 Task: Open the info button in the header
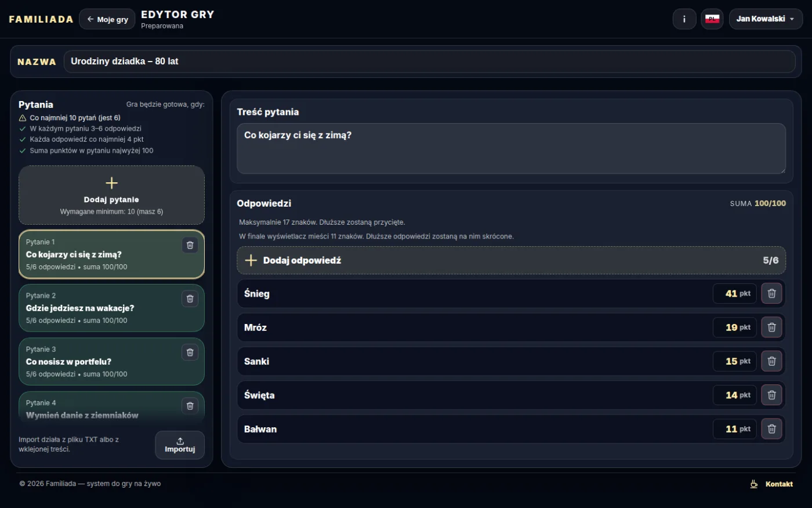coord(684,19)
